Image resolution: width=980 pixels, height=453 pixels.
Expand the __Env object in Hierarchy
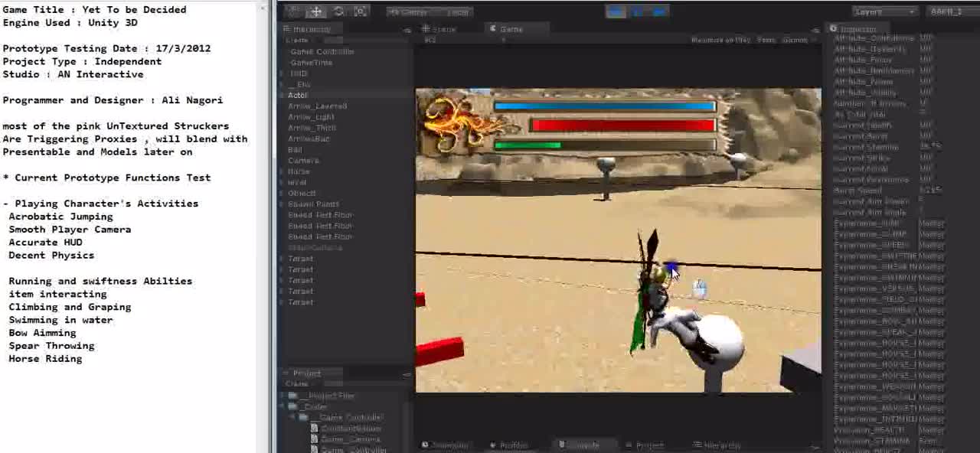coord(283,84)
